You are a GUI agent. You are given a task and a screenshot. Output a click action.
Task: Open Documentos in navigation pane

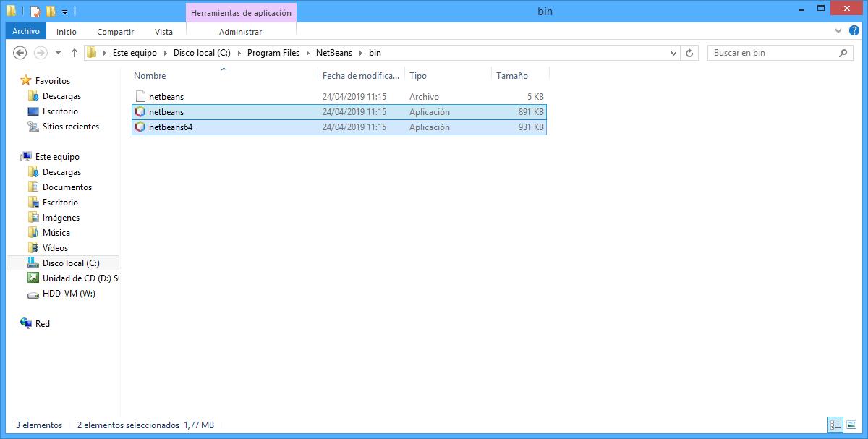click(x=67, y=187)
